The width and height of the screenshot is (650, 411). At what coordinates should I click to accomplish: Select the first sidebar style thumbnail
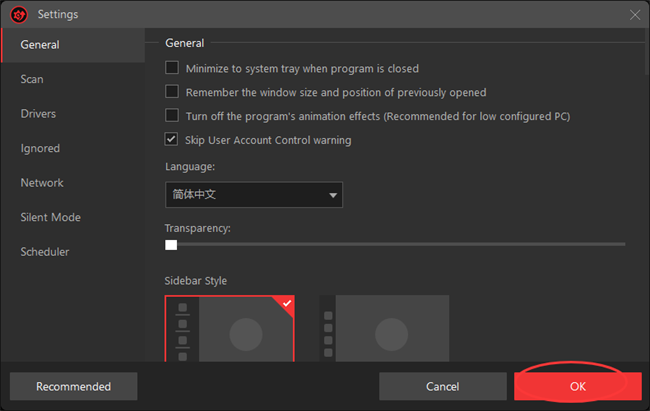coord(229,328)
